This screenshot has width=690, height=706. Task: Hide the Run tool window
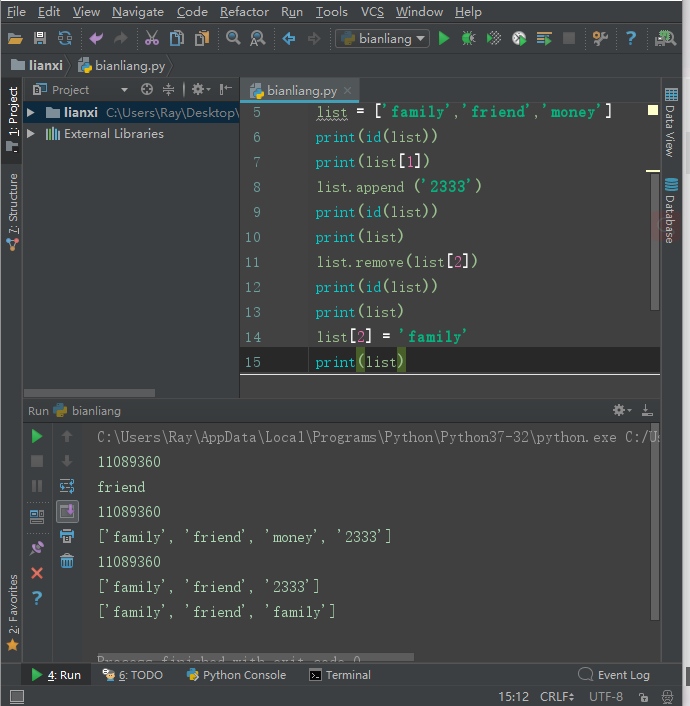[647, 410]
